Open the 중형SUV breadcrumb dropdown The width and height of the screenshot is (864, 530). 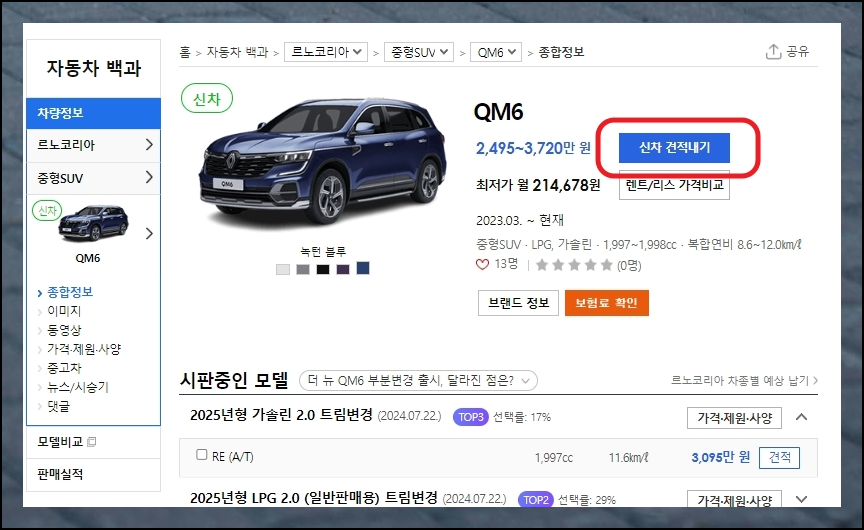point(419,52)
